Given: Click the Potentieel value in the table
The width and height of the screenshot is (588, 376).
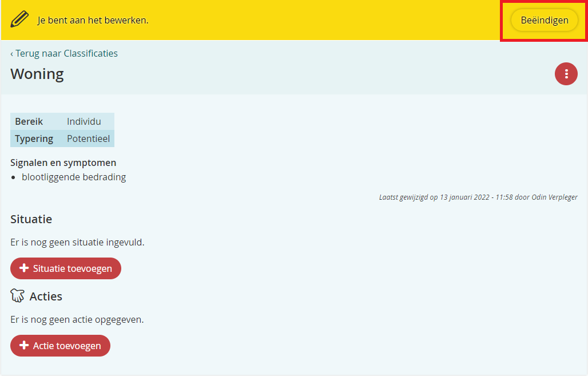Looking at the screenshot, I should click(88, 138).
